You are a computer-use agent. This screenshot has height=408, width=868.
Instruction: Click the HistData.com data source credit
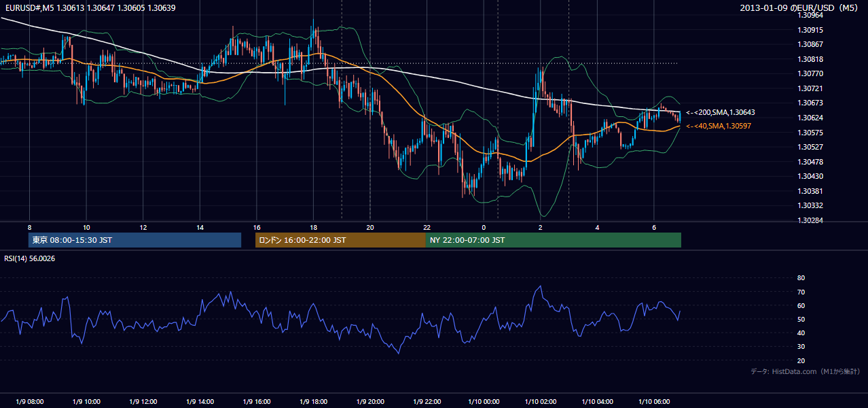coord(806,371)
